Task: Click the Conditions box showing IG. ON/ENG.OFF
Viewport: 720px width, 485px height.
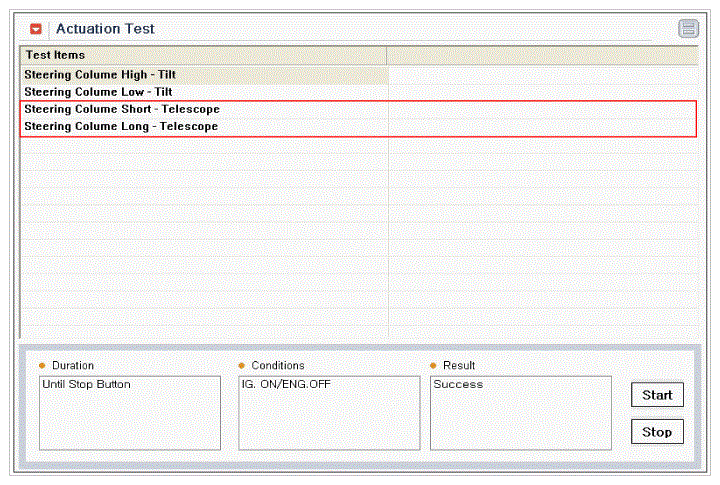Action: click(329, 413)
